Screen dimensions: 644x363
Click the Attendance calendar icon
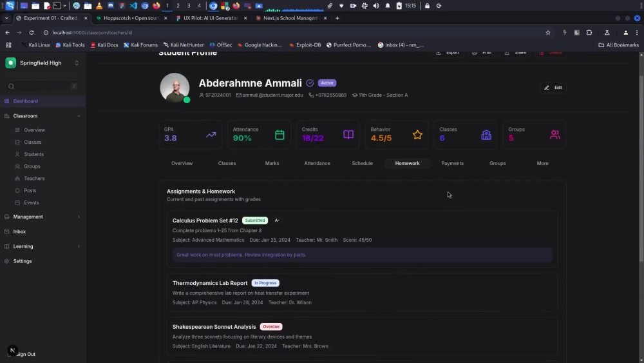[x=279, y=134]
